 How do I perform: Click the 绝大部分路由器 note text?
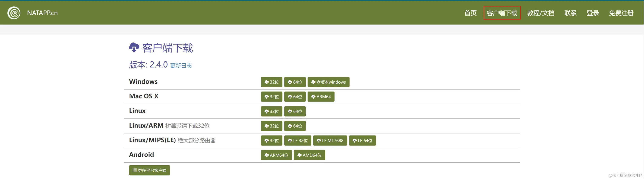[x=197, y=140]
